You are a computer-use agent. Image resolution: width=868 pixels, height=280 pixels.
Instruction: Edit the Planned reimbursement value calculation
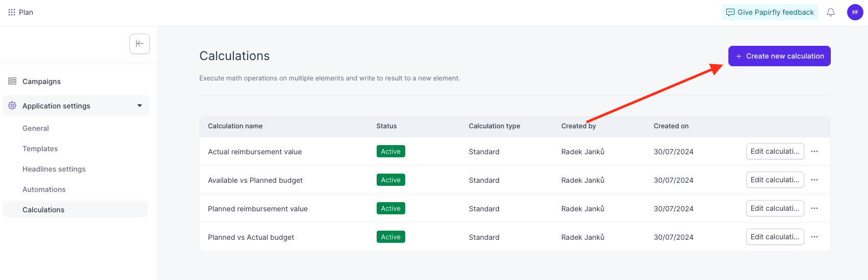click(x=775, y=208)
